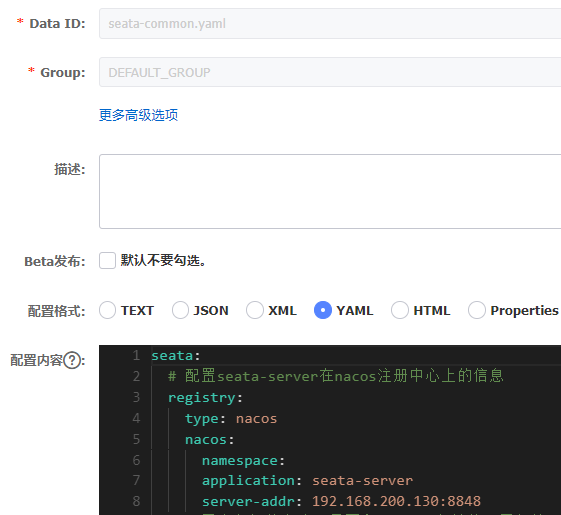561x515 pixels.
Task: Choose the XML configuration format
Action: point(255,310)
